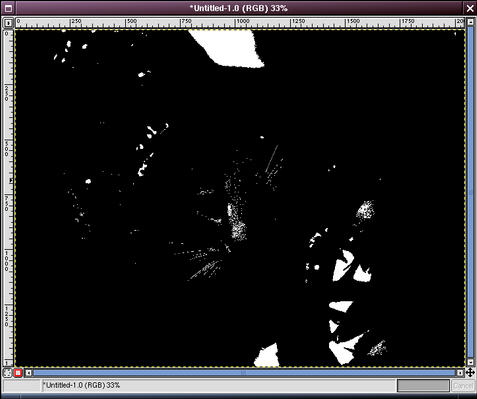
Task: Click the vertical scrollbar down arrow
Action: (x=470, y=362)
